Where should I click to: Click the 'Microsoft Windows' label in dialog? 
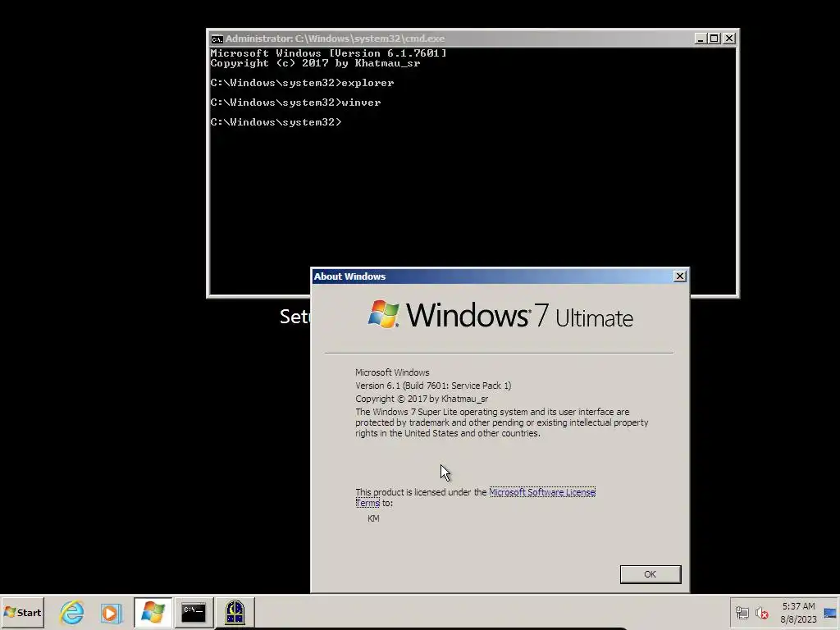click(x=392, y=373)
